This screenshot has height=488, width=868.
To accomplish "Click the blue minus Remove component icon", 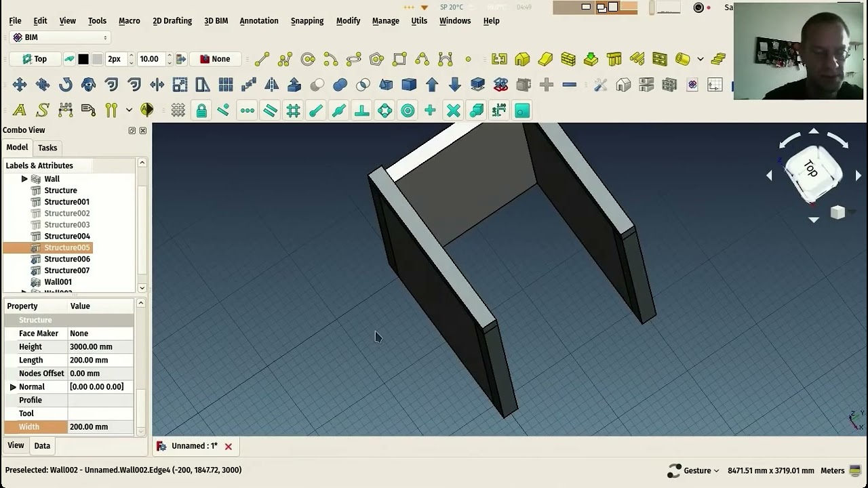I will (x=570, y=85).
